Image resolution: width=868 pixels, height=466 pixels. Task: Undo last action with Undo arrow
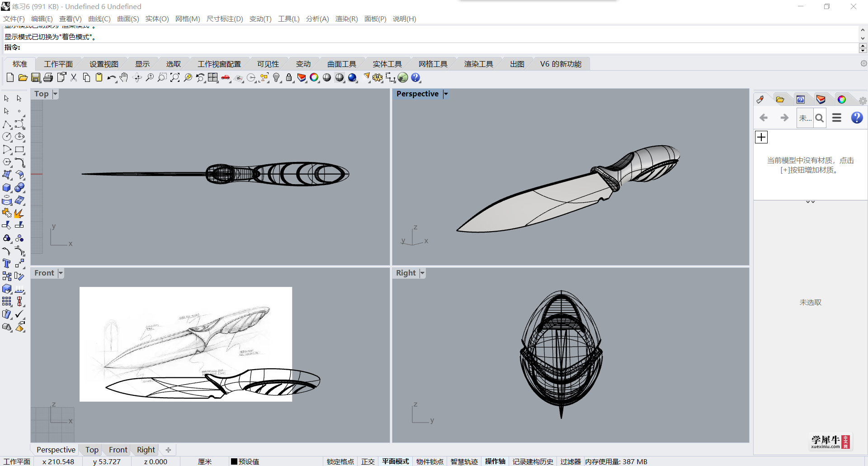[x=112, y=78]
